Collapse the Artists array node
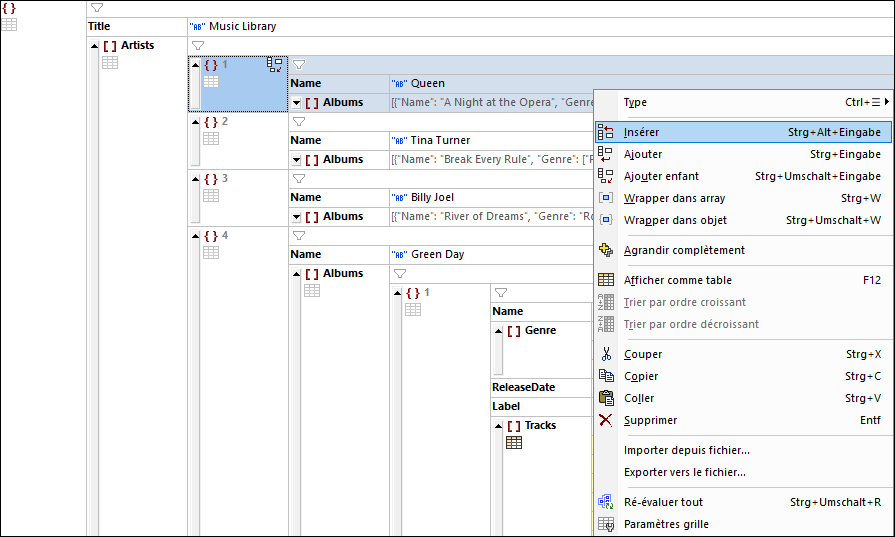895x537 pixels. [95, 46]
